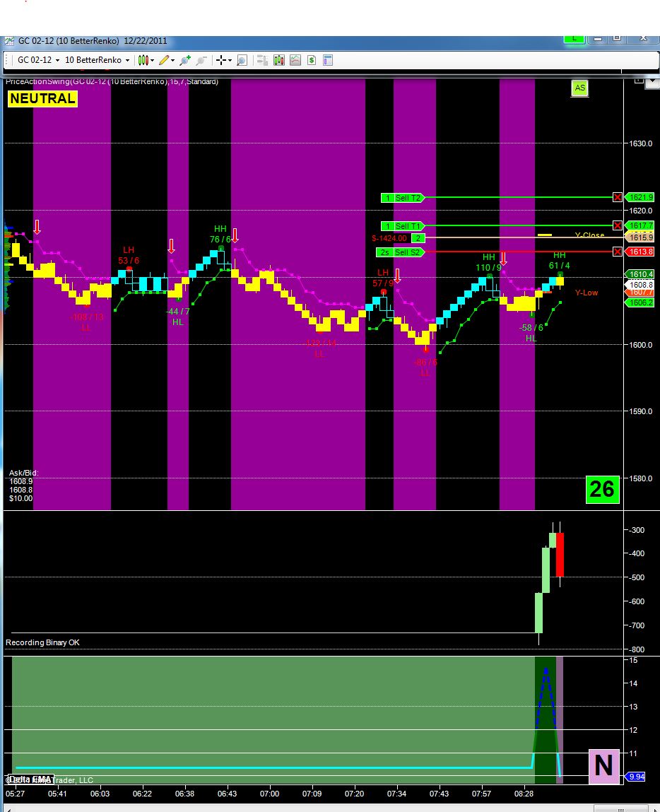Click the 1617.7 price marker
This screenshot has width=660, height=812.
[x=640, y=225]
